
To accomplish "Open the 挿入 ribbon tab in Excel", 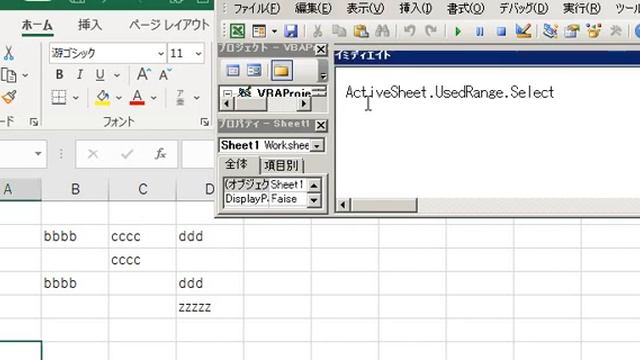I will tap(90, 25).
